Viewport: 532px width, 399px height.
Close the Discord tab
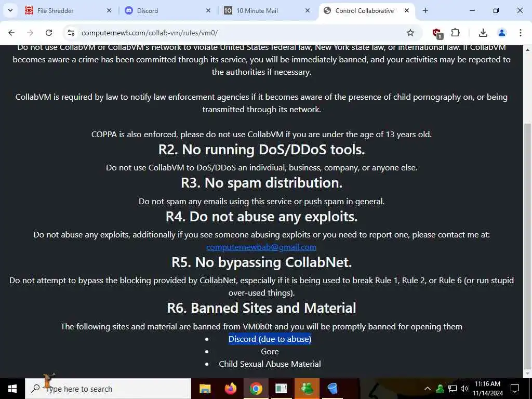[208, 10]
